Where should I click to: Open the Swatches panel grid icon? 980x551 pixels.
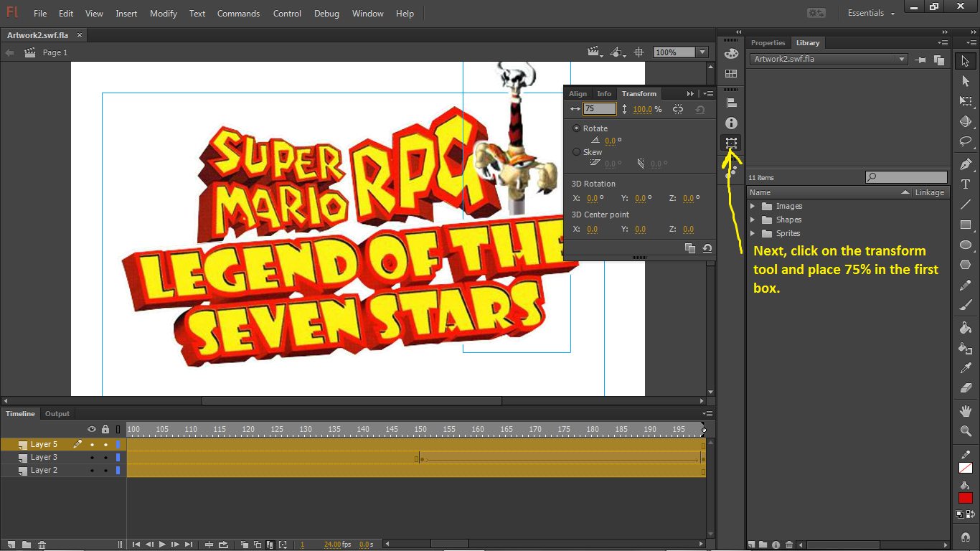click(x=731, y=74)
